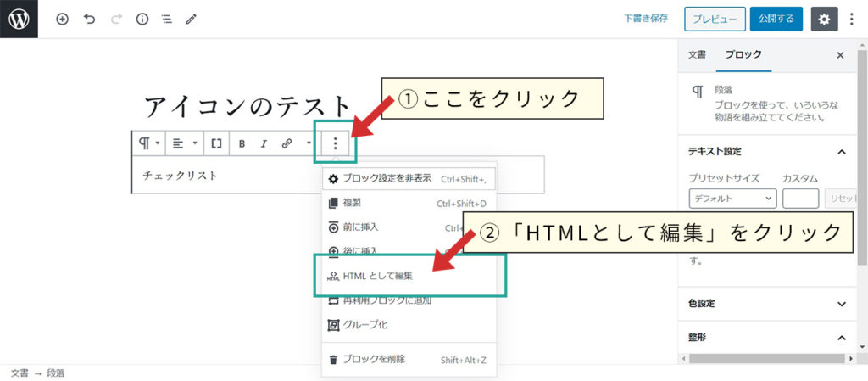Select 複製 from block menu
Screen dimensions: 868x381
[409, 204]
